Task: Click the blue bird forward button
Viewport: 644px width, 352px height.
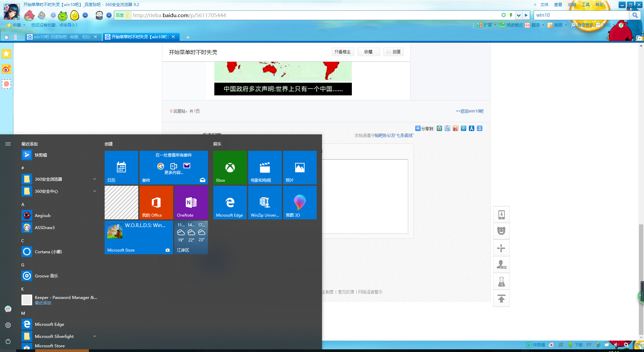Action: tap(42, 15)
